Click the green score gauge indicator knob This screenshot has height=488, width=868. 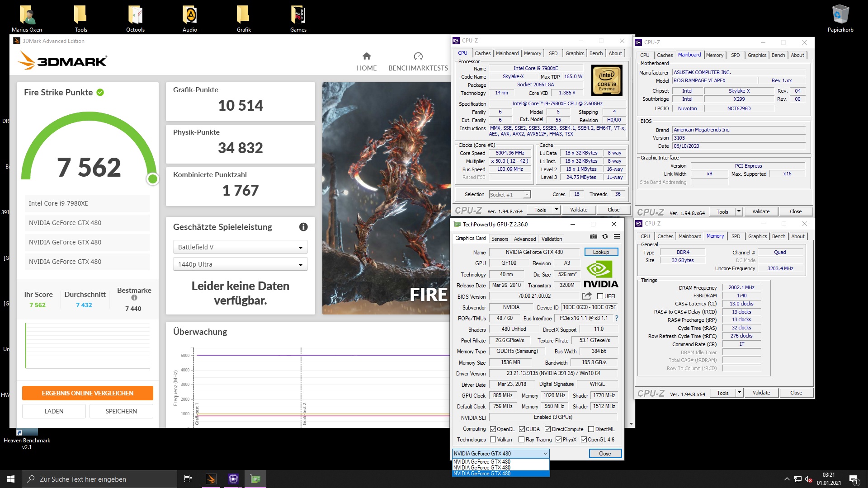coord(153,179)
